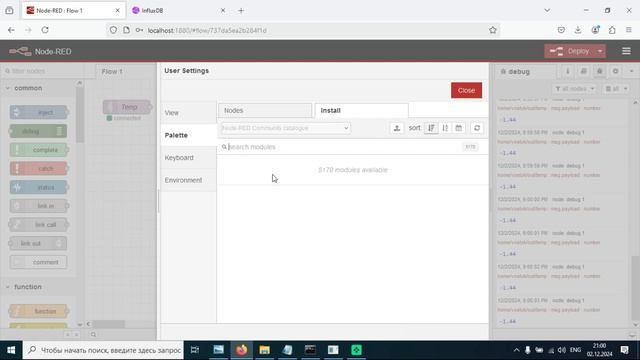
Task: Open the Windows notification center
Action: 624,350
